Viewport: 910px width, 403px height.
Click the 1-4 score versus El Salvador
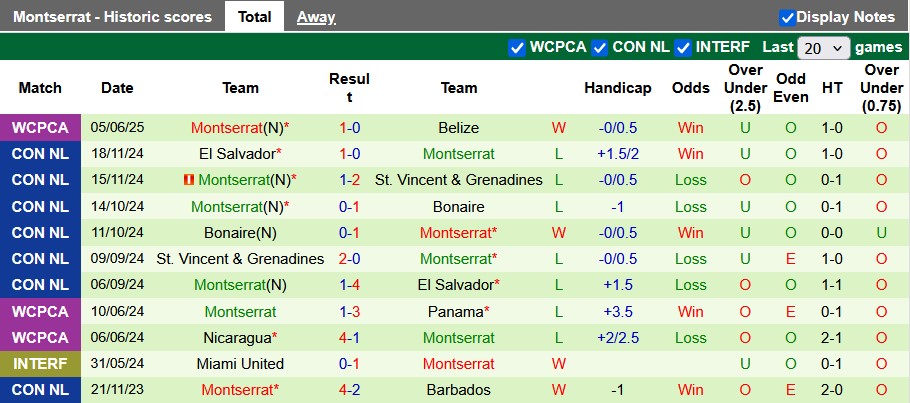(350, 285)
